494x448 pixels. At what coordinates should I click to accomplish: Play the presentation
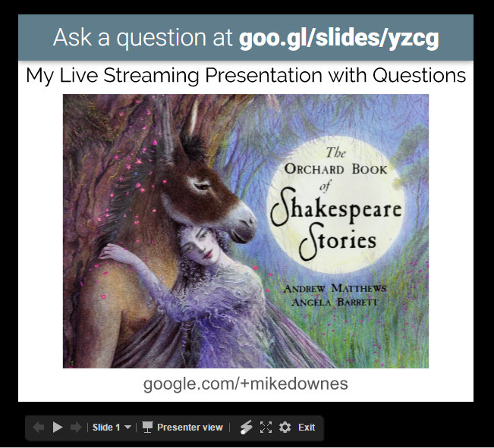point(58,428)
